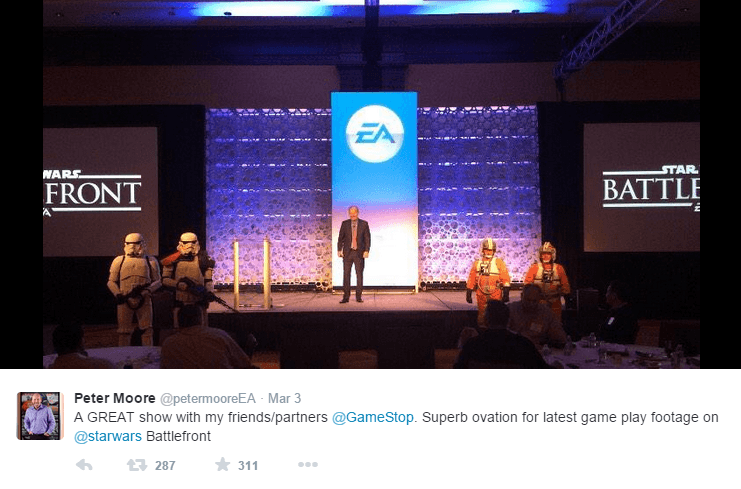Click the man in suit on stage
The width and height of the screenshot is (741, 489).
pos(353,254)
